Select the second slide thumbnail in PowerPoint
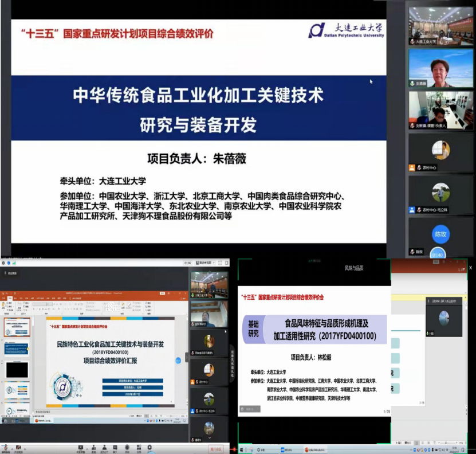 (17, 349)
